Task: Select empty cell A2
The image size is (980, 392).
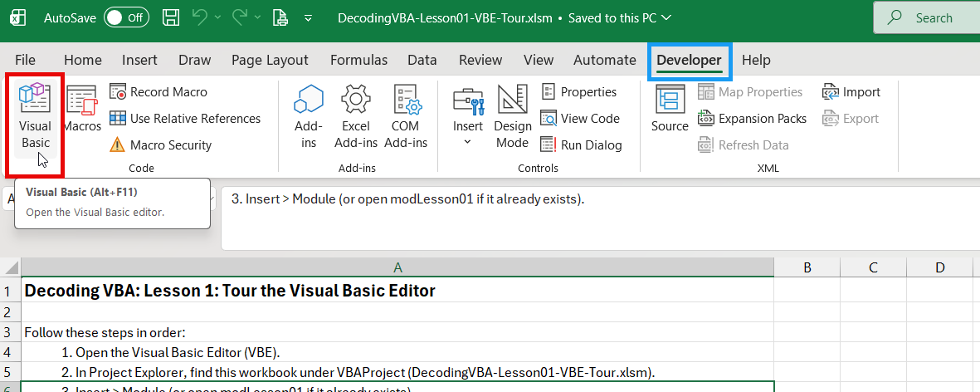Action: (x=397, y=312)
